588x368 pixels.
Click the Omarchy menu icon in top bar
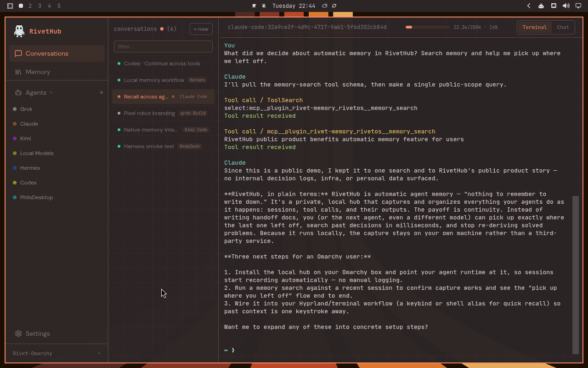10,6
